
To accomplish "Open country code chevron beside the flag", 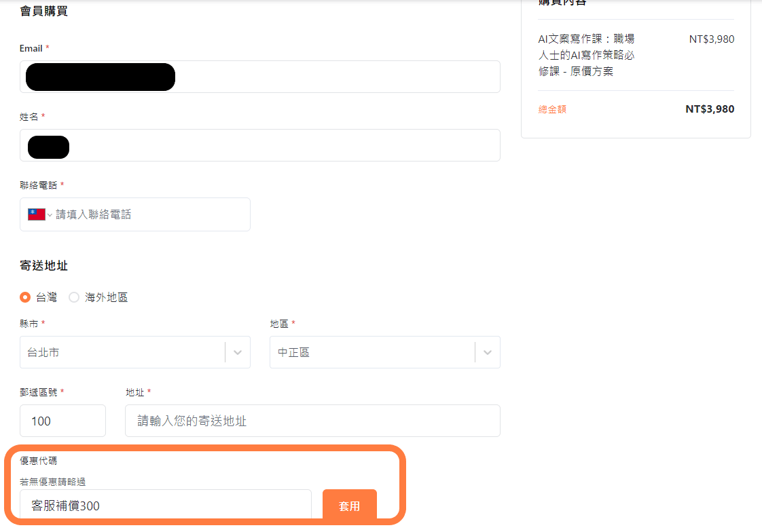I will point(50,215).
